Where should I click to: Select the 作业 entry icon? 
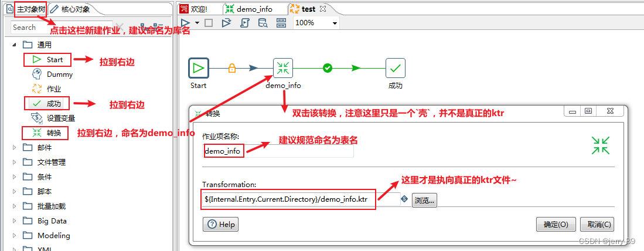(x=36, y=89)
